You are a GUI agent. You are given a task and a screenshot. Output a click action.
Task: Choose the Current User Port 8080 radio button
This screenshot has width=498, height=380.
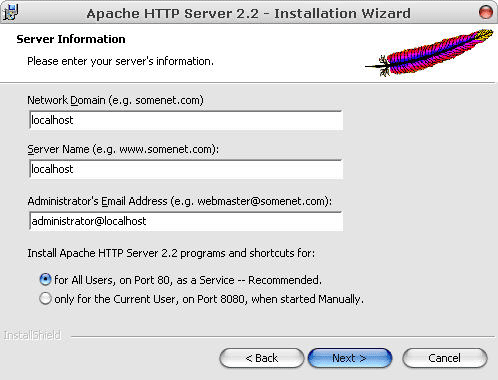[x=45, y=298]
